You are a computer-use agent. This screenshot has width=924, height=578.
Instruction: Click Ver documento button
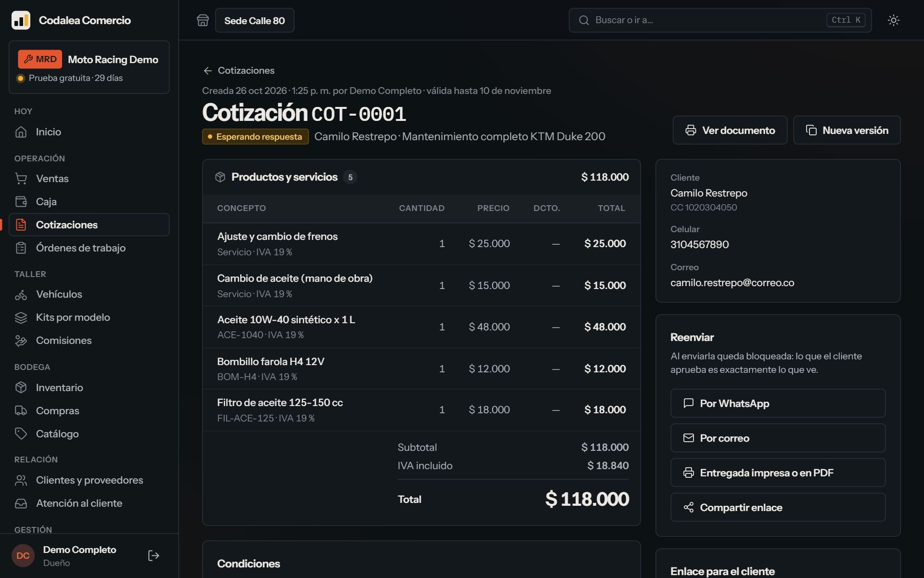click(730, 130)
